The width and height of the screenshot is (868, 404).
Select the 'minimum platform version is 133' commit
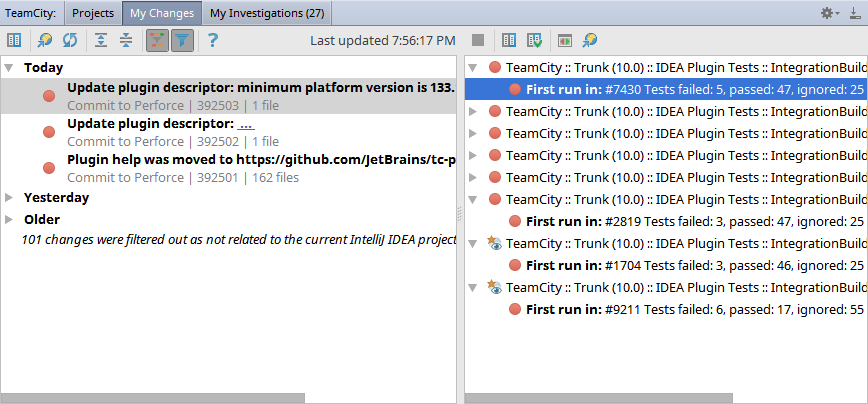pos(228,96)
